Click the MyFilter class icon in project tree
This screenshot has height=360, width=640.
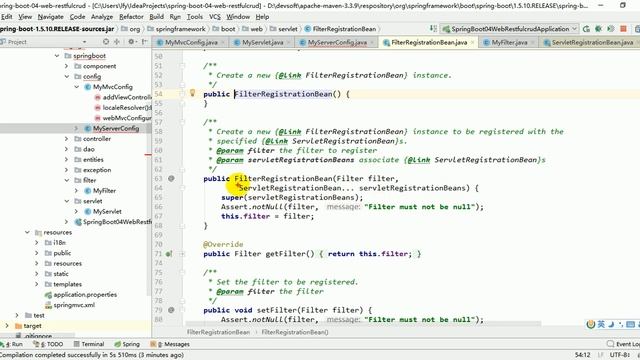tap(87, 191)
